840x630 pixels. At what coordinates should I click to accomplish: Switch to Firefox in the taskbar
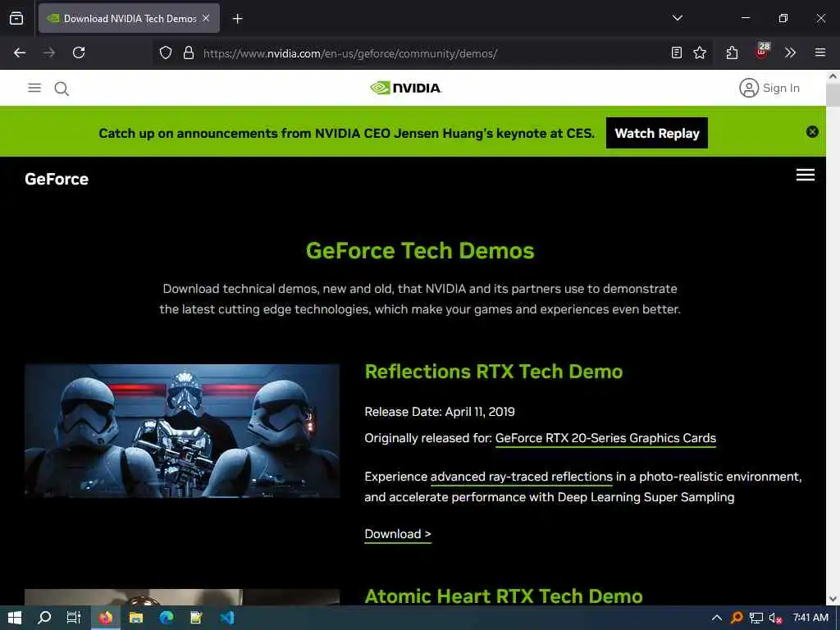pos(106,618)
